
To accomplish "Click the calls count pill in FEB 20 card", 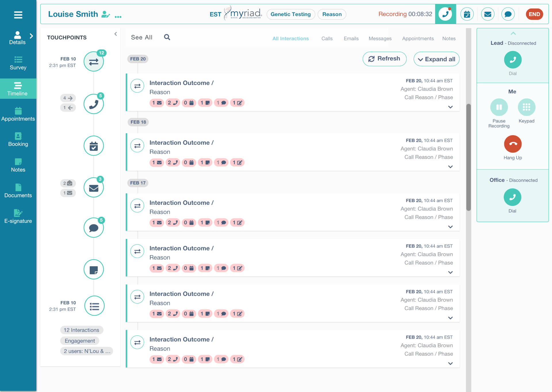I will pyautogui.click(x=173, y=103).
